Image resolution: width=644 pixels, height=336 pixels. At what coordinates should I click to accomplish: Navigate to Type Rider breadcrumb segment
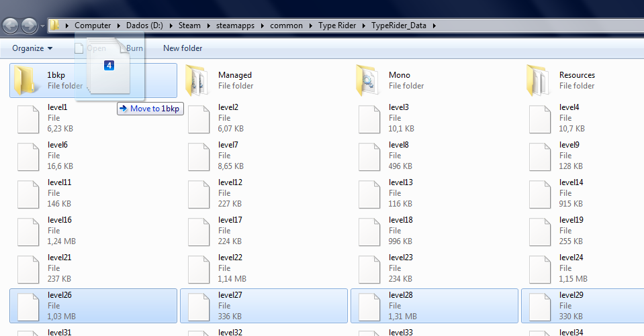337,25
